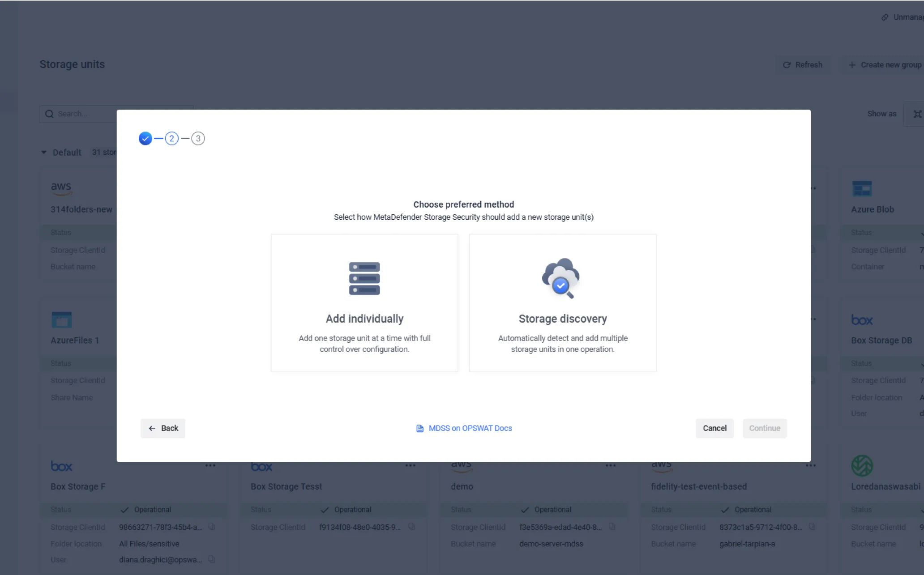Image resolution: width=924 pixels, height=575 pixels.
Task: Choose the Storage discovery cloud icon
Action: coord(560,278)
